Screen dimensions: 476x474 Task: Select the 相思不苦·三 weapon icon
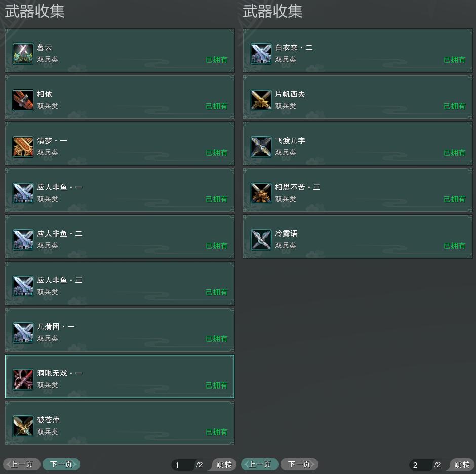click(261, 193)
